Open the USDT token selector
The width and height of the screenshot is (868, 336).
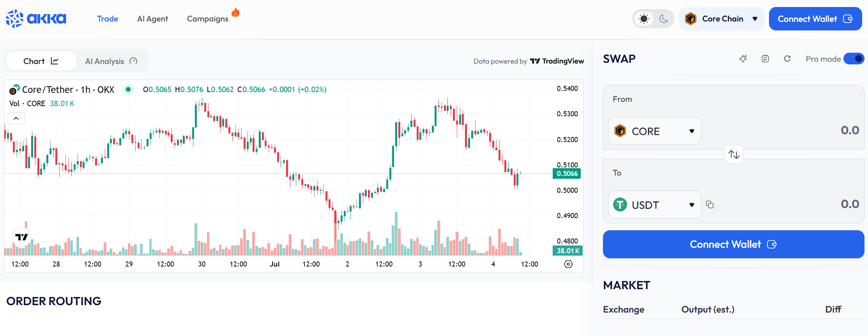click(654, 205)
